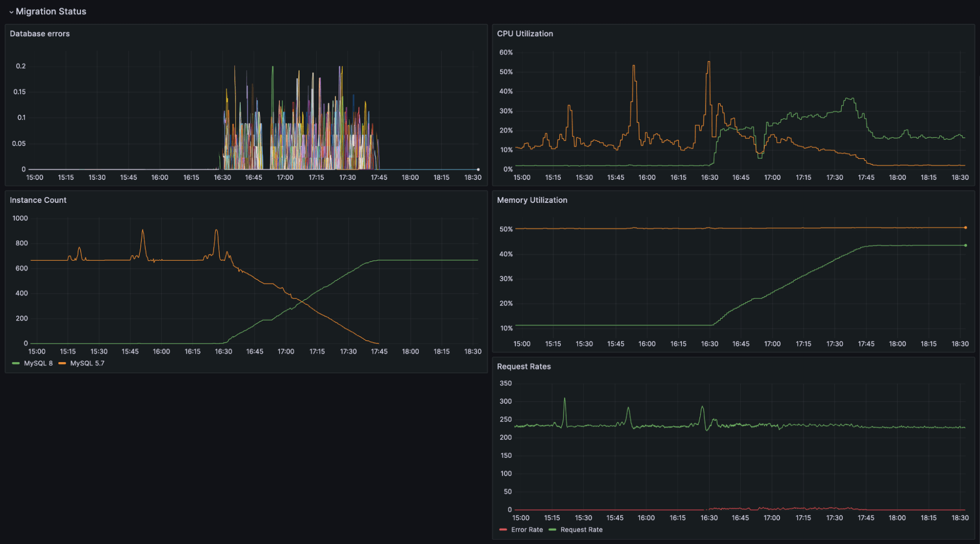Open the Memory Utilization panel title menu
Screen dimensions: 980x544
pos(532,200)
